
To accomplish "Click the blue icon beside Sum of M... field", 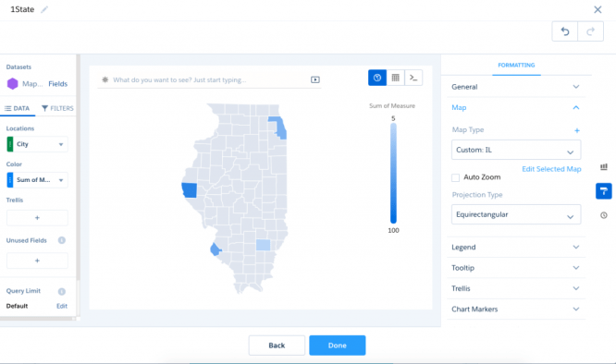I will click(x=10, y=179).
